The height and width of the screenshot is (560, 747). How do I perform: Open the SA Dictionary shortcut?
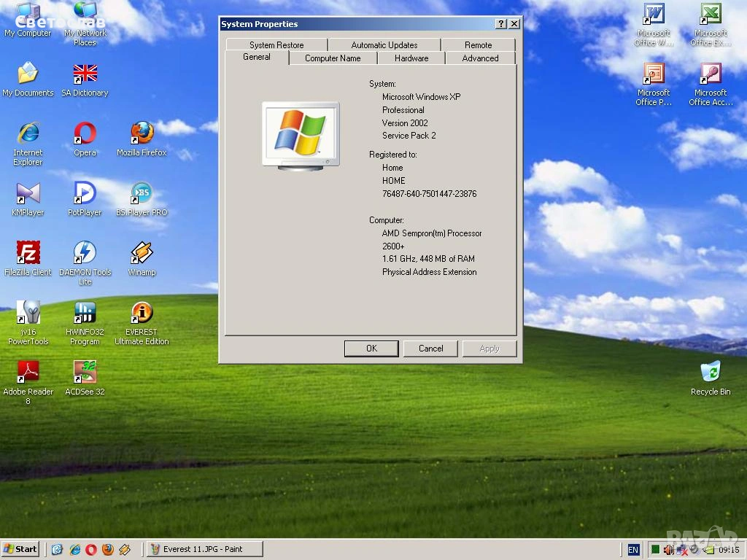tap(85, 74)
